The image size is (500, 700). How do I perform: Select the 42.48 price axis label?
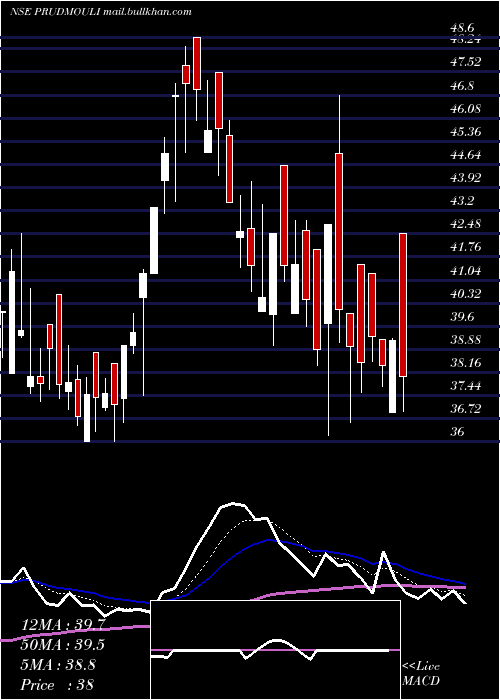466,224
